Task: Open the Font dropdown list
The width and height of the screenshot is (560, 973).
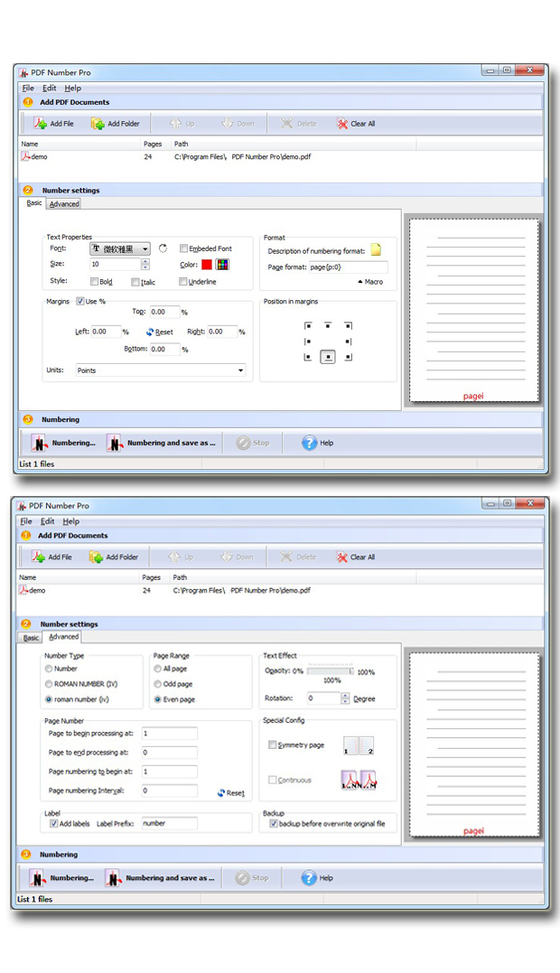Action: [120, 248]
